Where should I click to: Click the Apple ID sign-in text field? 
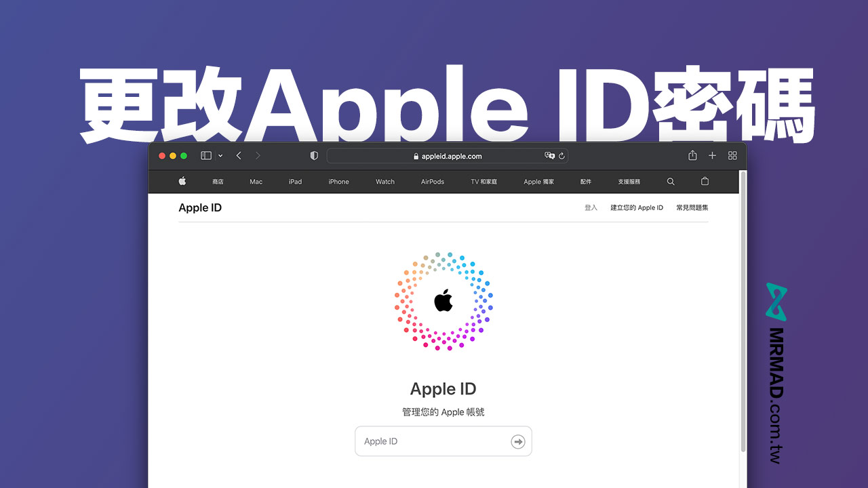443,441
